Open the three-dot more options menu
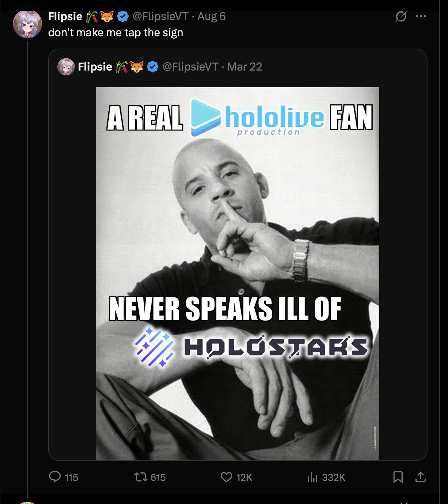Screen dimensions: 448x504 tap(421, 16)
